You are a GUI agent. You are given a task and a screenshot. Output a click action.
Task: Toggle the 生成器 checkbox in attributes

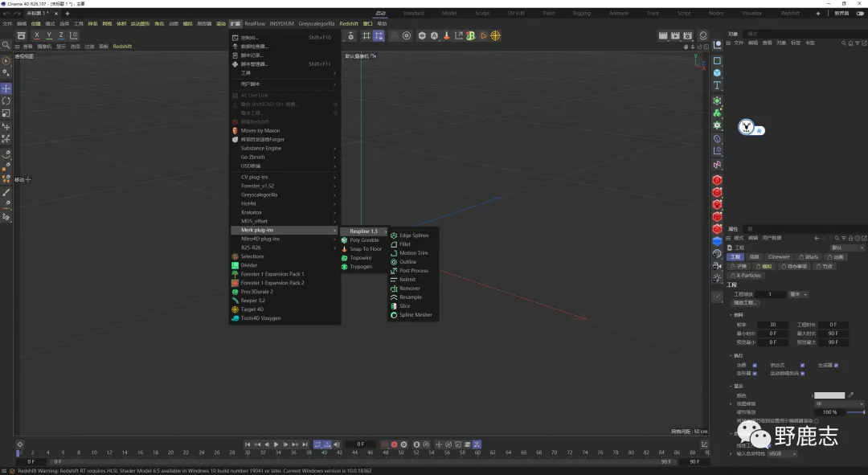836,366
